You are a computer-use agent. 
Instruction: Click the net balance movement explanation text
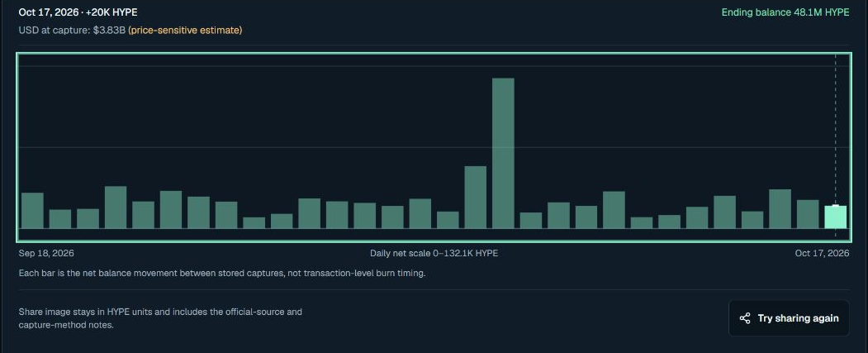click(x=222, y=273)
